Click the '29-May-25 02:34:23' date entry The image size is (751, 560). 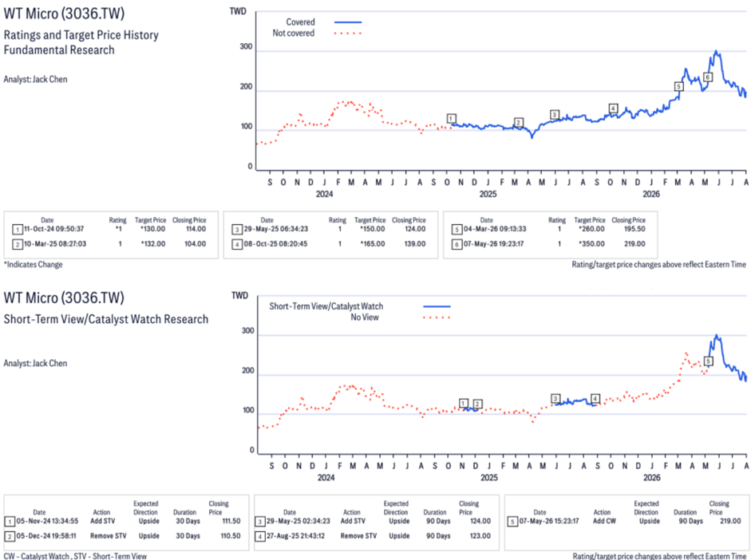pyautogui.click(x=298, y=521)
